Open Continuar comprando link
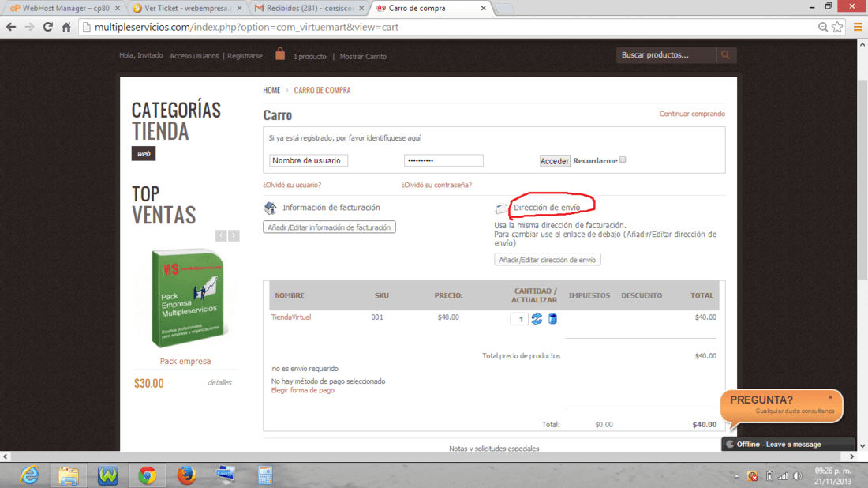The height and width of the screenshot is (488, 868). [x=692, y=114]
